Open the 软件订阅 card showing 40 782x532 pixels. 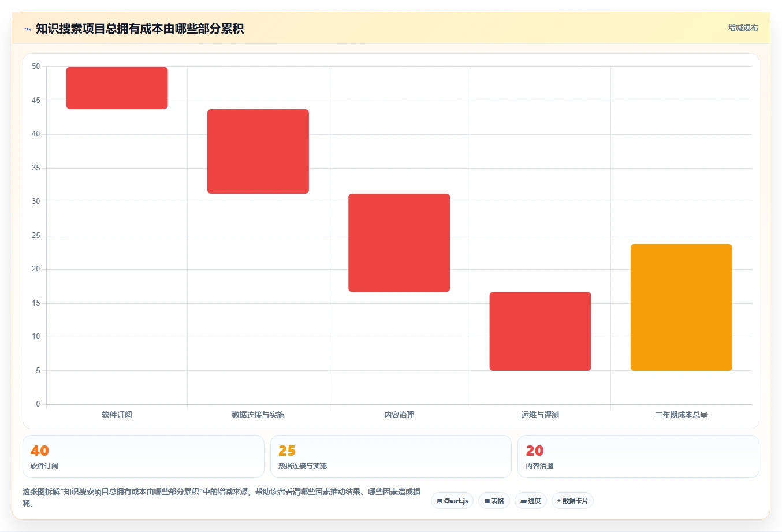[x=143, y=456]
